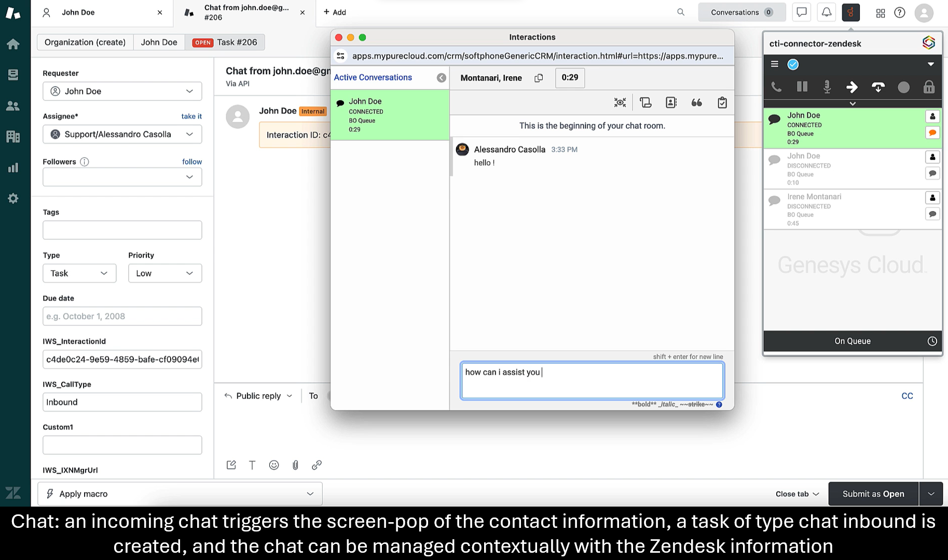Viewport: 948px width, 560px height.
Task: Copy the Montanari, Irene interaction name
Action: tap(539, 78)
